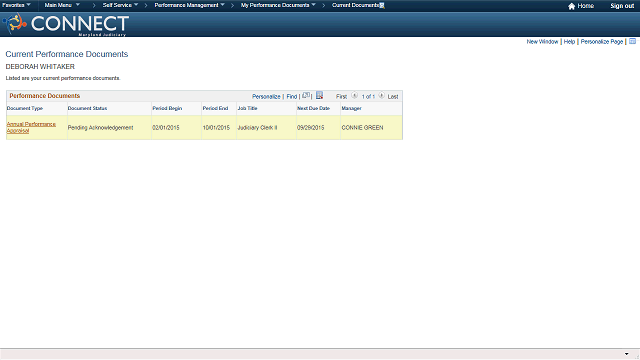The height and width of the screenshot is (360, 640).
Task: Click the show next row arrow icon
Action: [x=381, y=96]
